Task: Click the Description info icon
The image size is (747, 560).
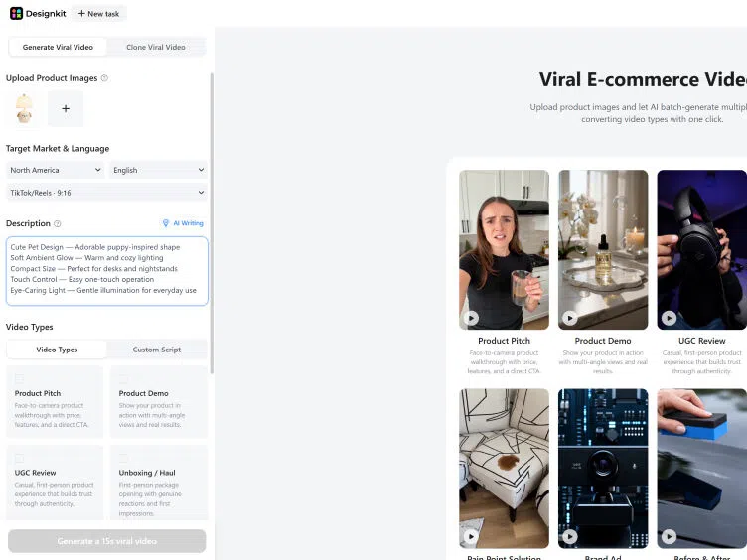Action: click(58, 223)
